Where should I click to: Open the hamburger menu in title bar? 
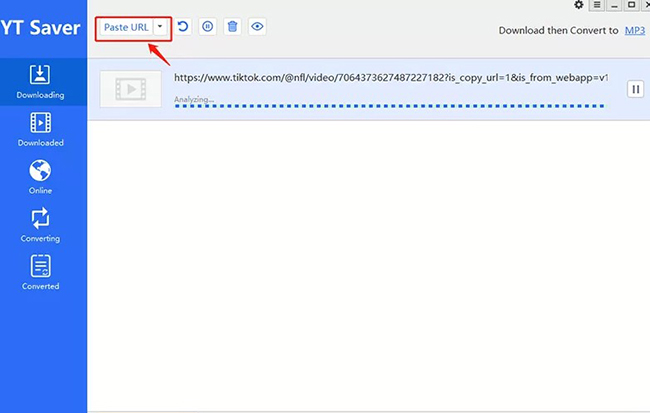[x=596, y=5]
